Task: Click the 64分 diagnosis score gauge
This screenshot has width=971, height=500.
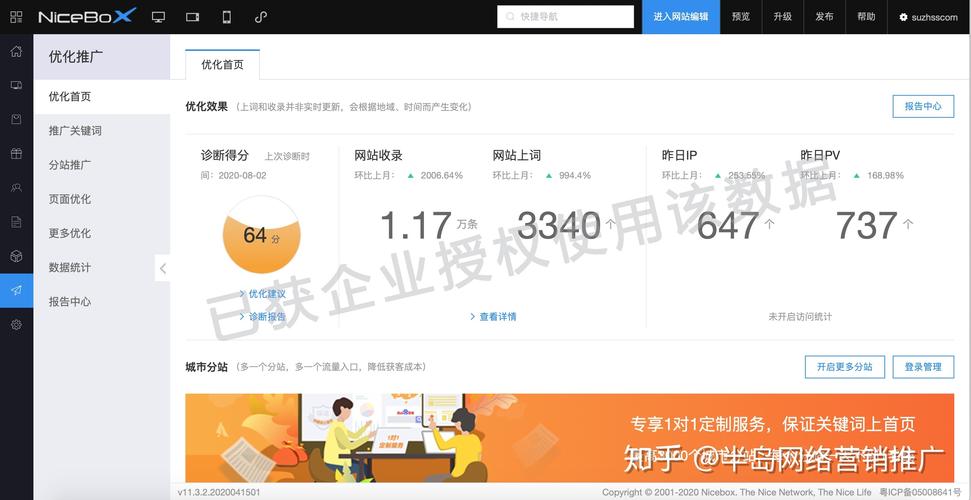Action: (x=261, y=235)
